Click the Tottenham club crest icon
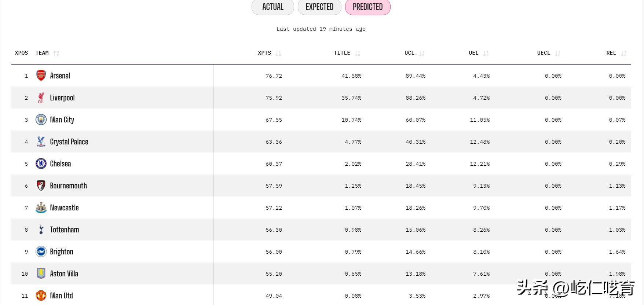This screenshot has width=644, height=305. tap(41, 229)
